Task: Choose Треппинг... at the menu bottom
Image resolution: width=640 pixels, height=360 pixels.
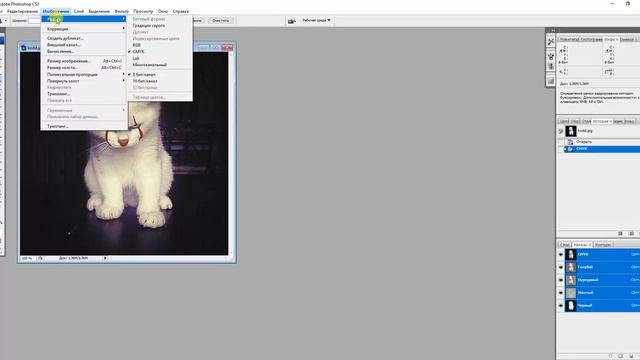Action: point(84,127)
